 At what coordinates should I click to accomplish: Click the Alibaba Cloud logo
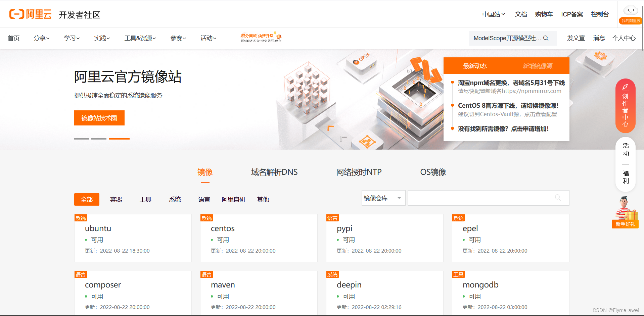click(x=30, y=14)
